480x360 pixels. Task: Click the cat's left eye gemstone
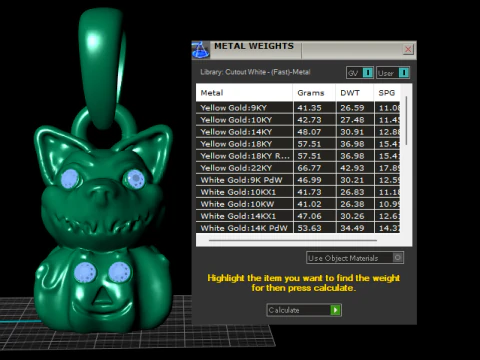pos(70,178)
